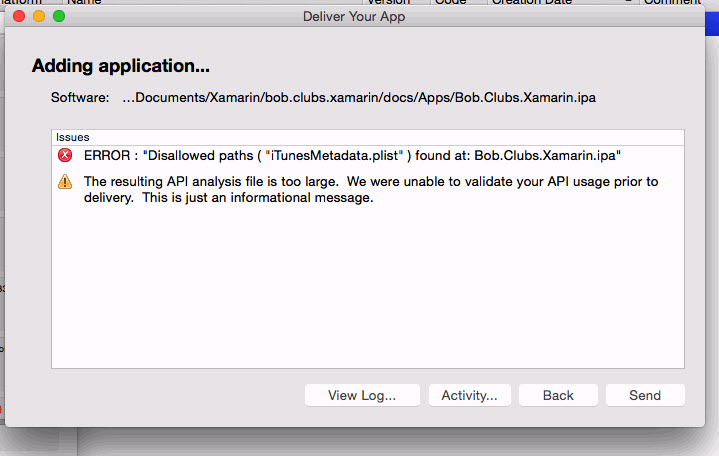This screenshot has width=719, height=456.
Task: Click the Code column header
Action: pos(450,2)
